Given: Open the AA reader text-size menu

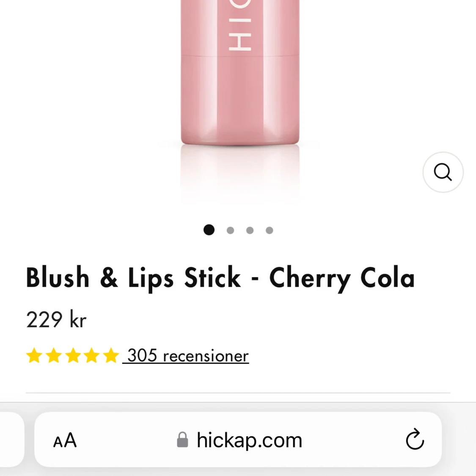Looking at the screenshot, I should 65,440.
